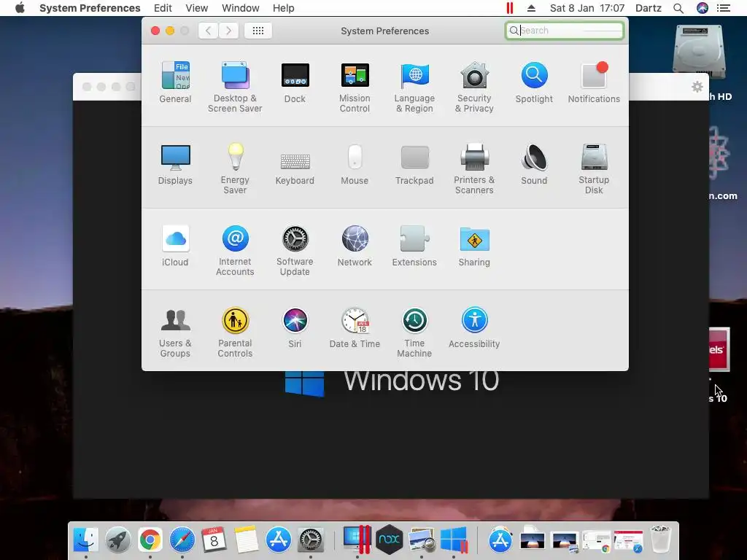Open Notification Center from menu bar
Image resolution: width=747 pixels, height=560 pixels.
[724, 8]
